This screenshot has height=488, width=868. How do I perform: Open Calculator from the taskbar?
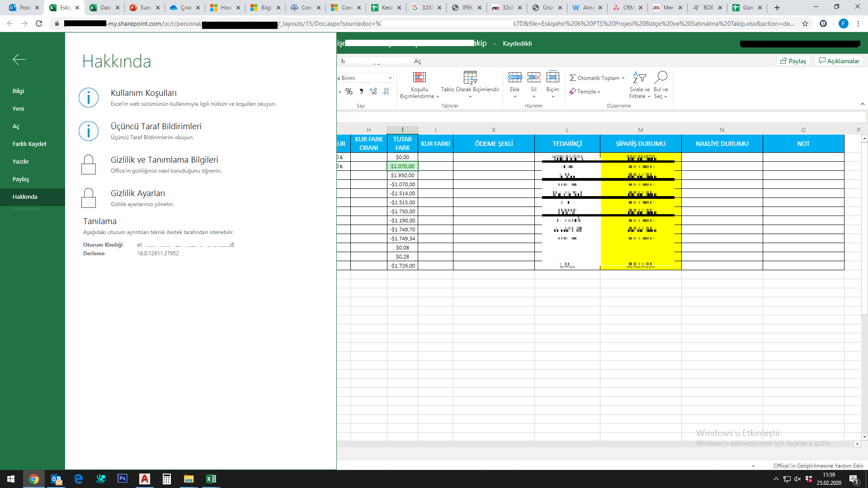(x=167, y=479)
